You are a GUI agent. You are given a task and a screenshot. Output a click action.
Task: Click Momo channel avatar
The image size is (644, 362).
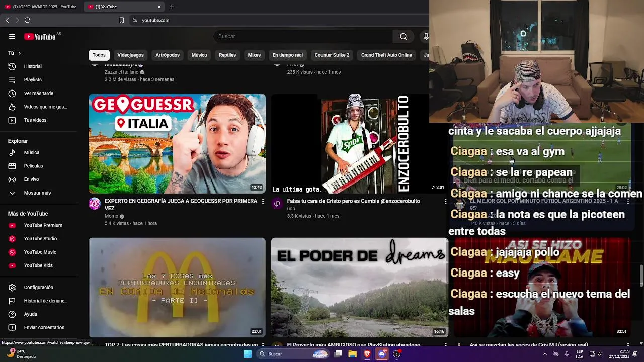pos(95,204)
